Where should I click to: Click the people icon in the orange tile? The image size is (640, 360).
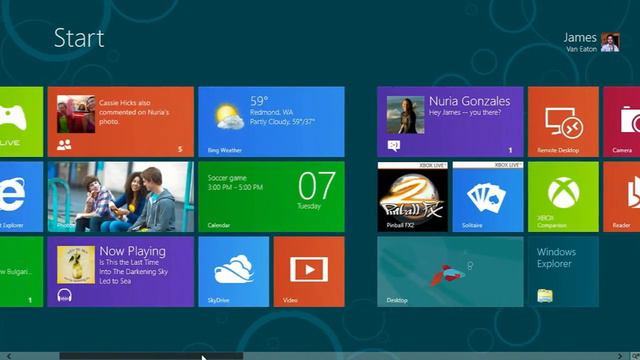click(64, 145)
